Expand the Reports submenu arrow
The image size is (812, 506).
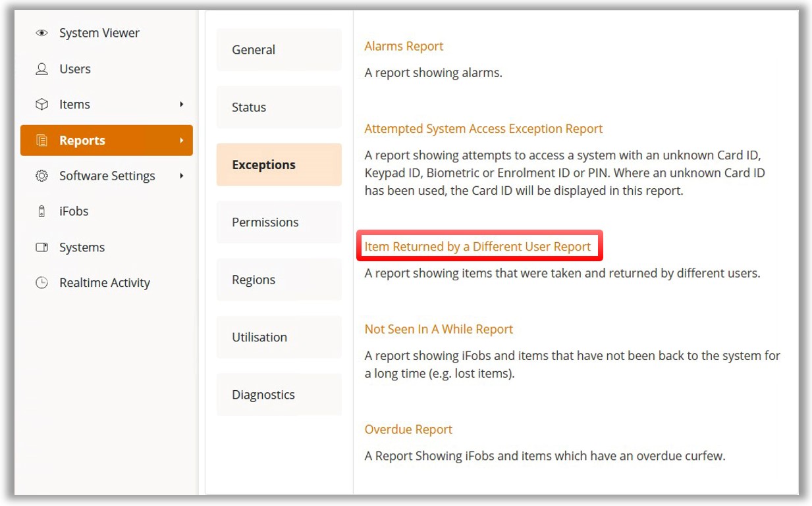coord(181,140)
